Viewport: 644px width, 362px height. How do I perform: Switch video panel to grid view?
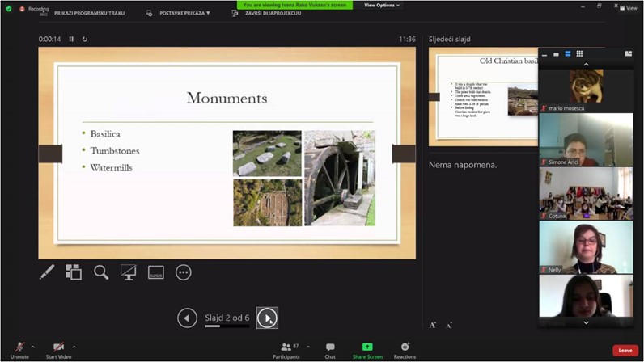579,54
